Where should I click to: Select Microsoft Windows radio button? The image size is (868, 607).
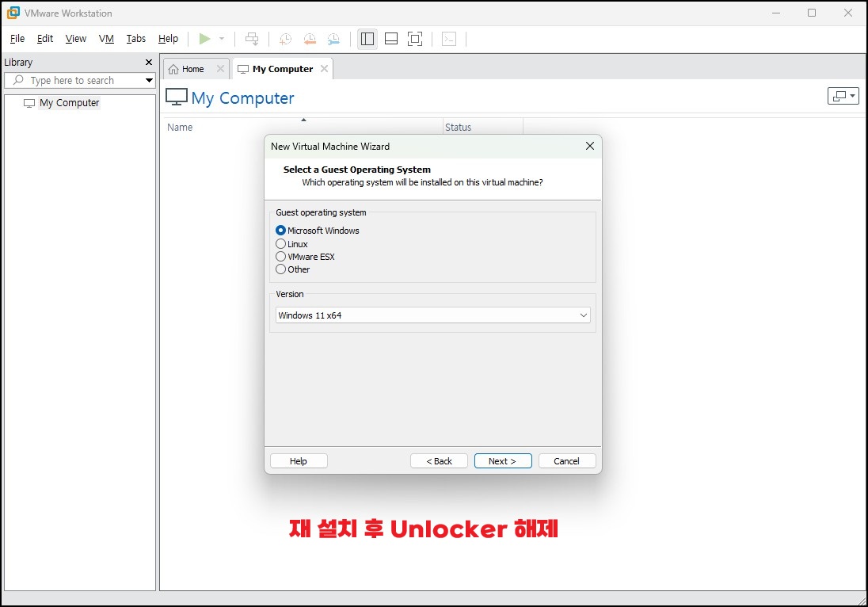pyautogui.click(x=280, y=231)
